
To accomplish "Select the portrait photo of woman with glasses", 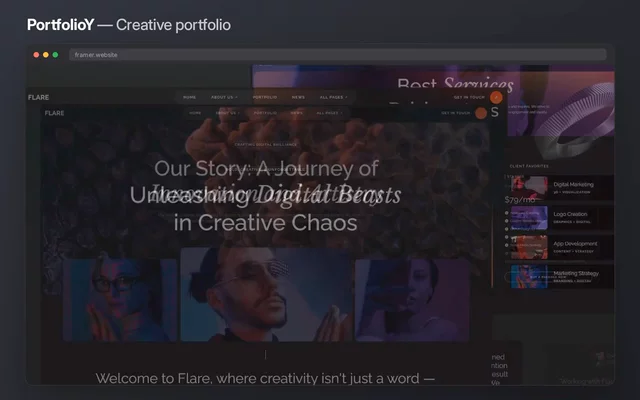I will [x=120, y=300].
